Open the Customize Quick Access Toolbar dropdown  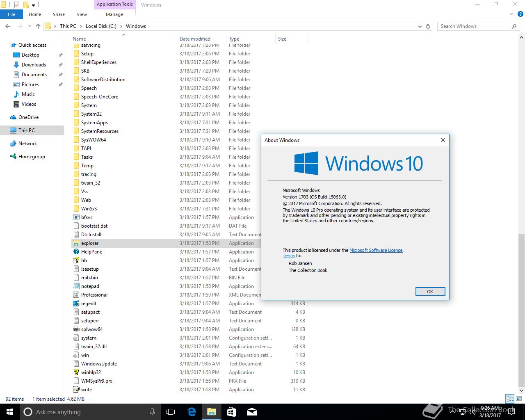tap(34, 5)
